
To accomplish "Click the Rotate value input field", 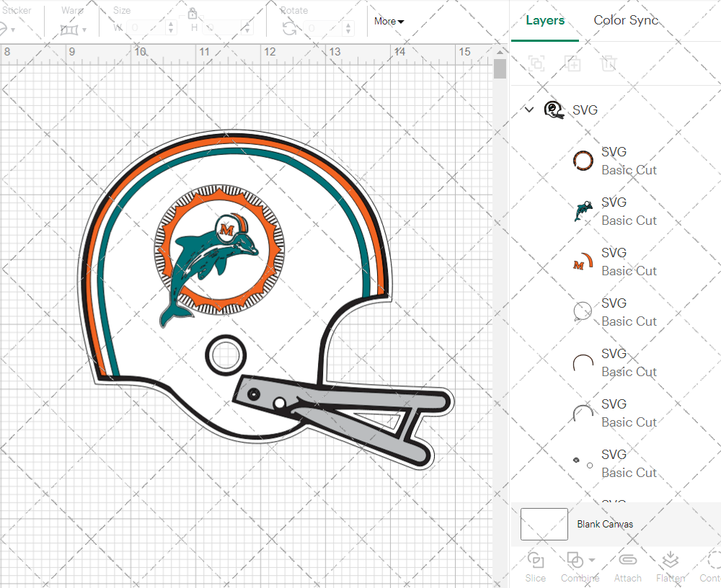I will [324, 29].
